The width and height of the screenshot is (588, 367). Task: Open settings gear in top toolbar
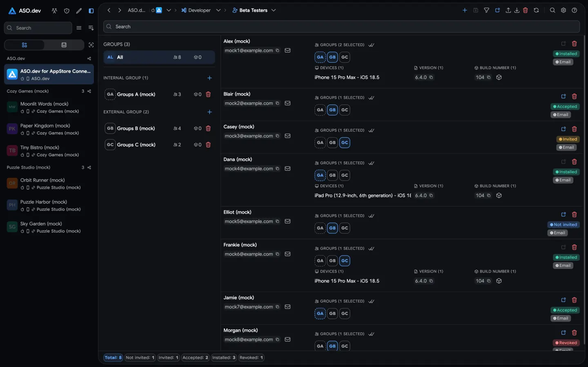click(x=563, y=10)
